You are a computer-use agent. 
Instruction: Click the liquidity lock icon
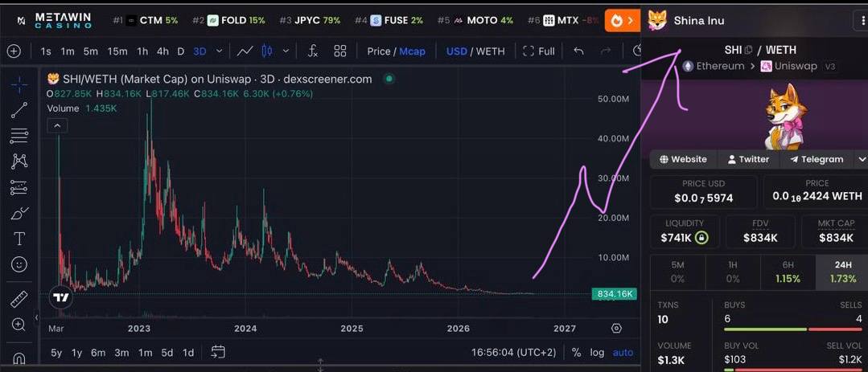701,239
